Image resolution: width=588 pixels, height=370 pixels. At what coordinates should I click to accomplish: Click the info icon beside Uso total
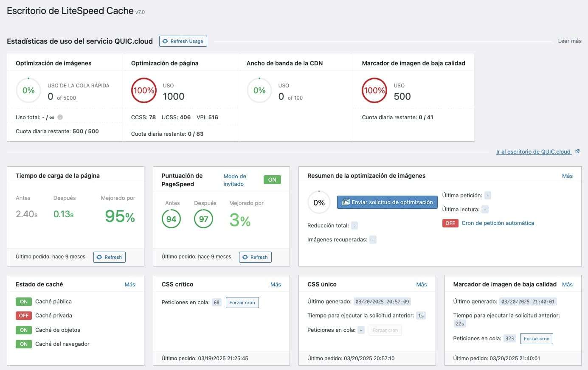click(x=60, y=118)
